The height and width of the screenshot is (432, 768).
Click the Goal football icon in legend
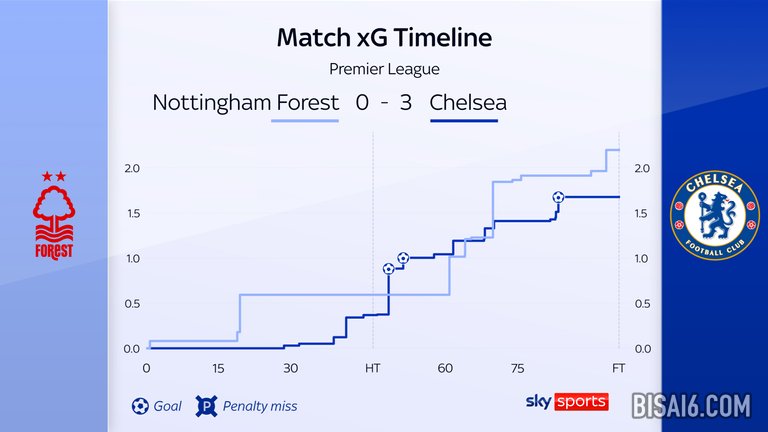140,406
